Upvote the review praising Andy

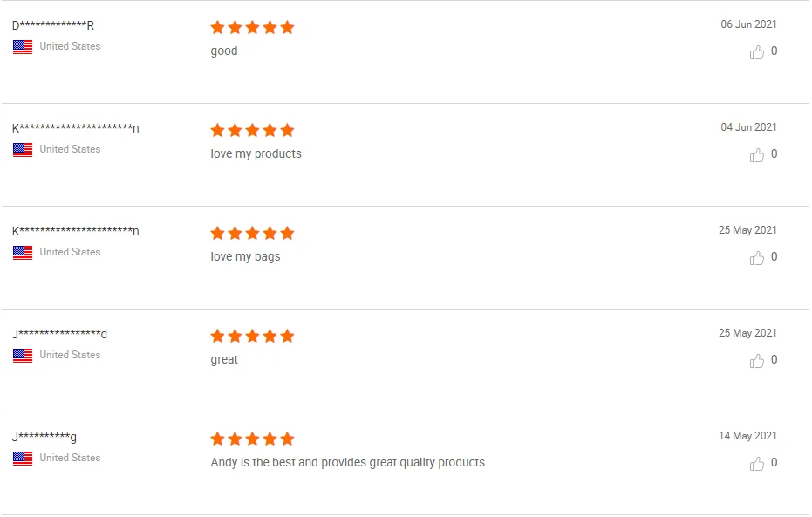click(x=756, y=464)
